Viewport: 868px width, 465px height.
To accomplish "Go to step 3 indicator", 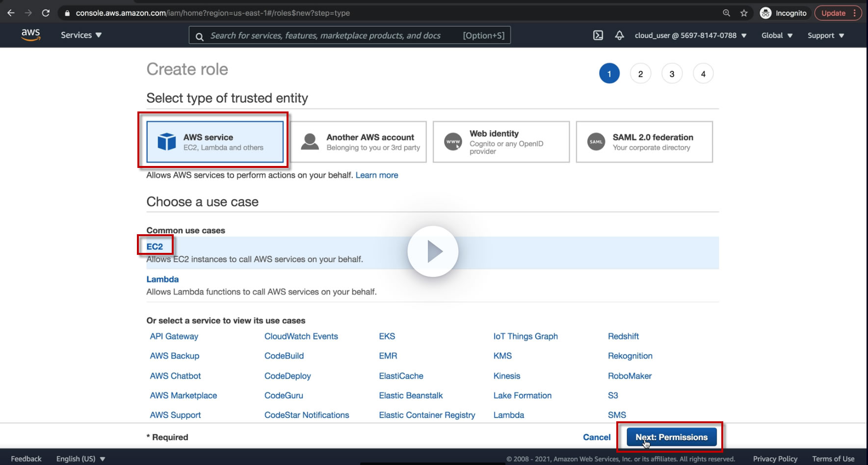I will 672,74.
